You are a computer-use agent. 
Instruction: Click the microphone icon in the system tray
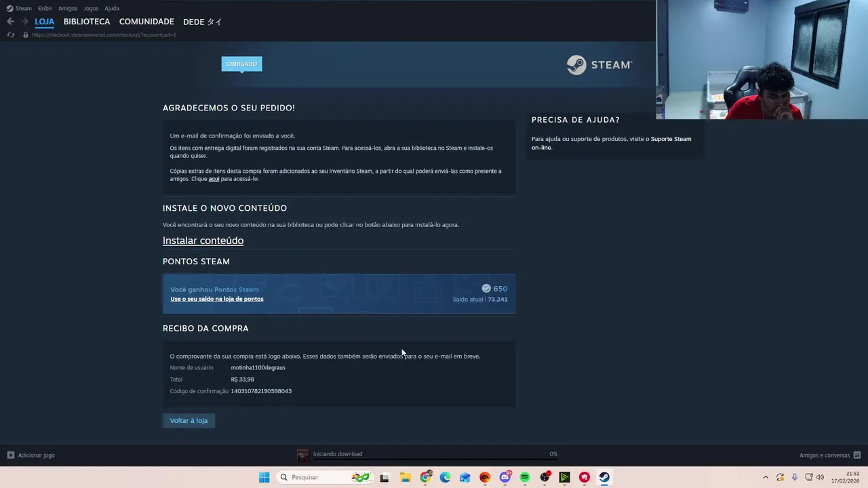tap(795, 477)
